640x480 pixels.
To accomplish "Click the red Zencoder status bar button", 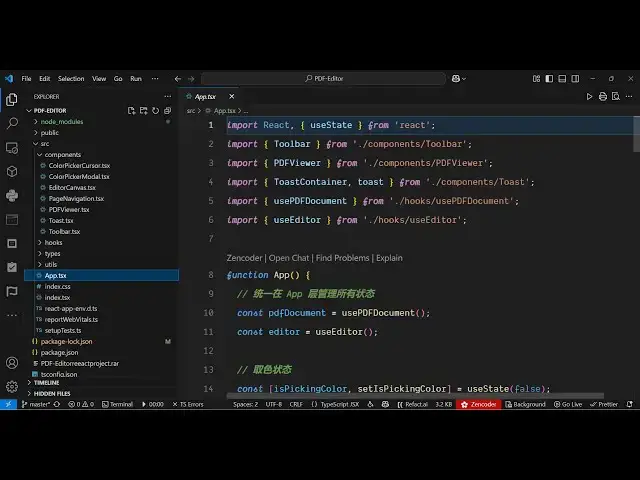I will (x=478, y=404).
